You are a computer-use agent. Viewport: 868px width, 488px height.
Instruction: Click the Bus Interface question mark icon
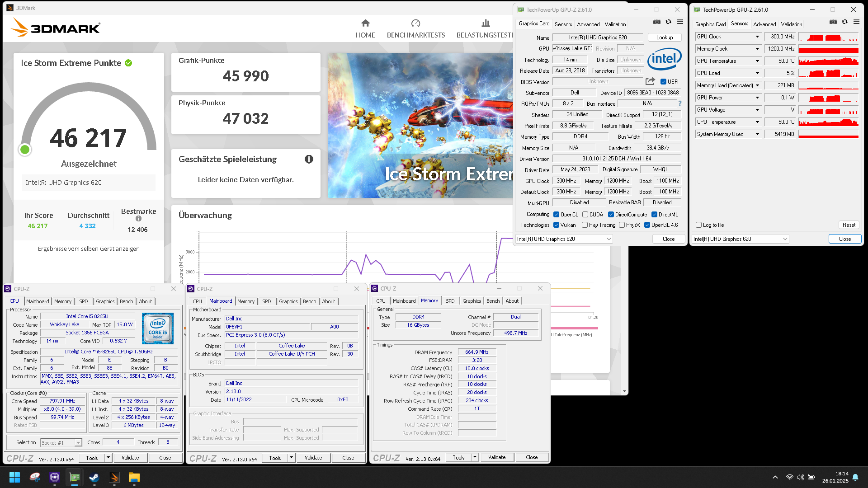[x=679, y=103]
